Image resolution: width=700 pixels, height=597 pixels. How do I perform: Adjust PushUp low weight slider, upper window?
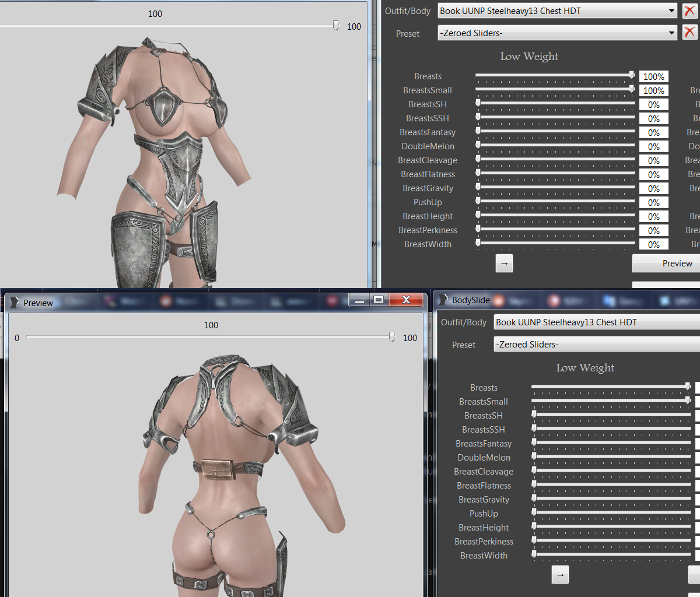555,202
